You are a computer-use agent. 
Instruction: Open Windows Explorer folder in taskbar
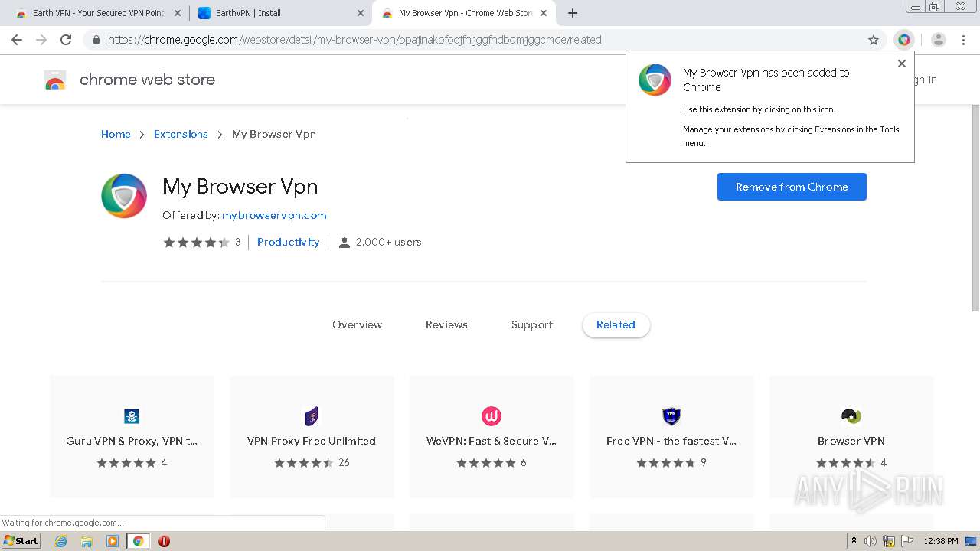coord(87,541)
